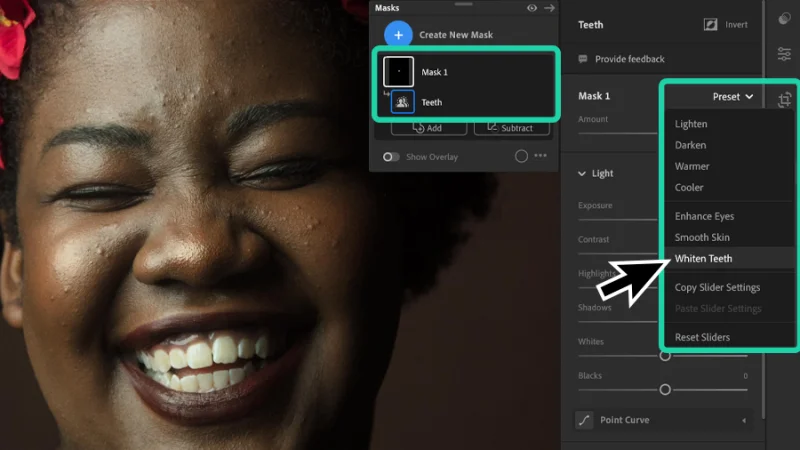
Task: Click the arrow icon in the Masks panel header
Action: click(x=549, y=8)
